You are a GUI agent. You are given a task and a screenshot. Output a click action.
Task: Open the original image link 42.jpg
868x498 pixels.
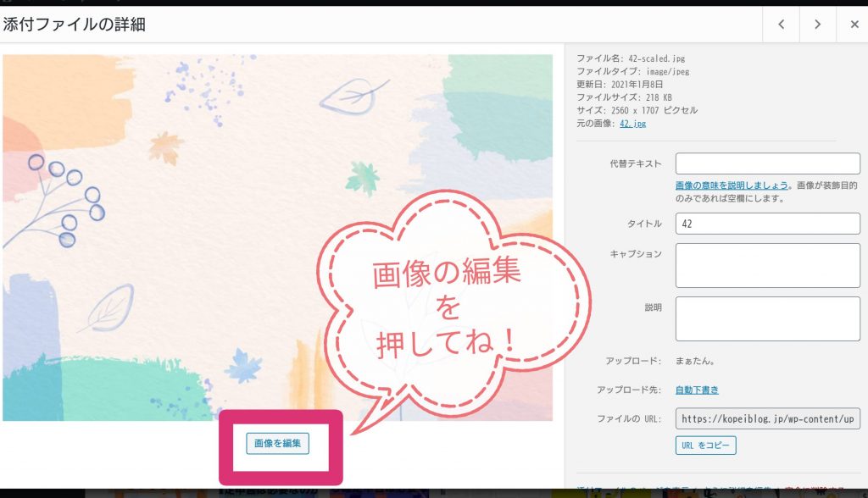click(632, 124)
